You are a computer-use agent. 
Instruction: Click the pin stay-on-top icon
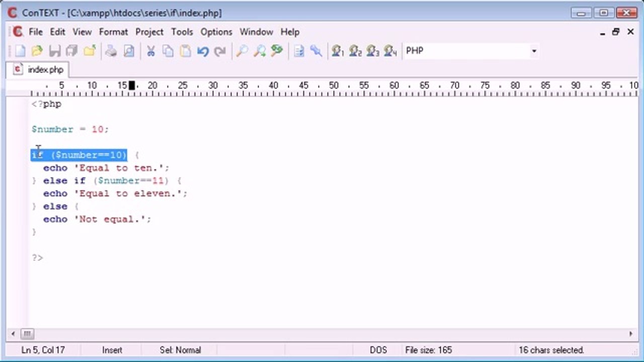(316, 51)
